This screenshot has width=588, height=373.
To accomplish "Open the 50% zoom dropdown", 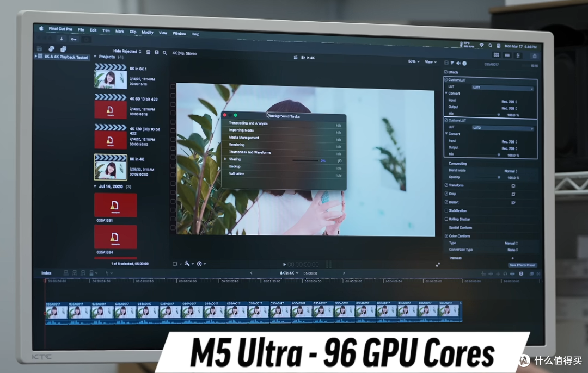I will (x=414, y=61).
